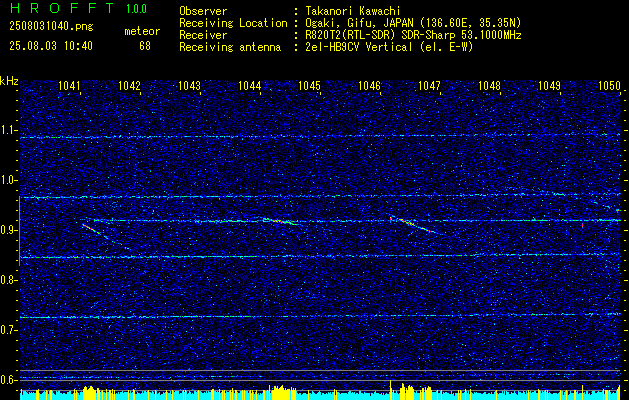Screen dimensions: 629x400
Task: Click time marker 1048
Action: (x=489, y=85)
